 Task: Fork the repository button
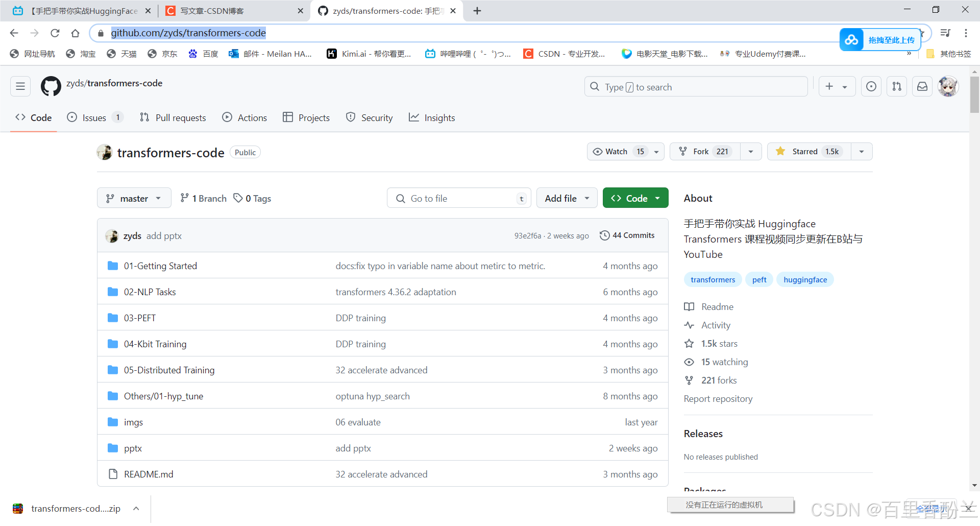pos(705,152)
